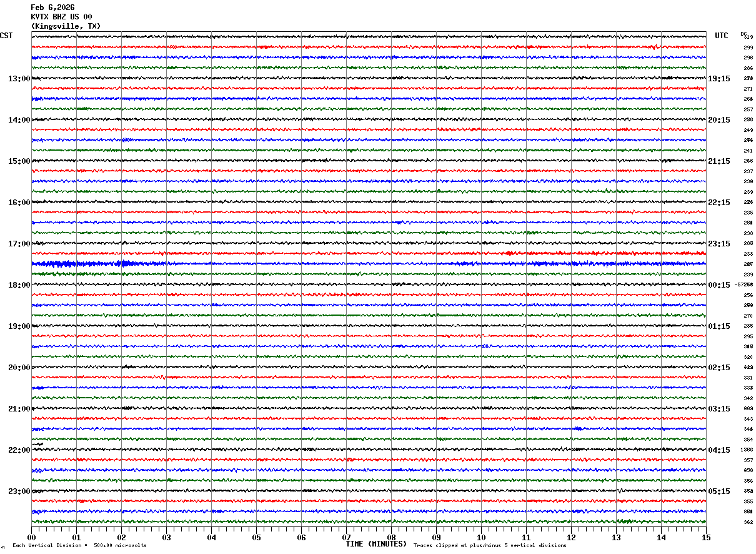Click the (Kingsville, TX) location text
756x554 pixels.
(66, 26)
